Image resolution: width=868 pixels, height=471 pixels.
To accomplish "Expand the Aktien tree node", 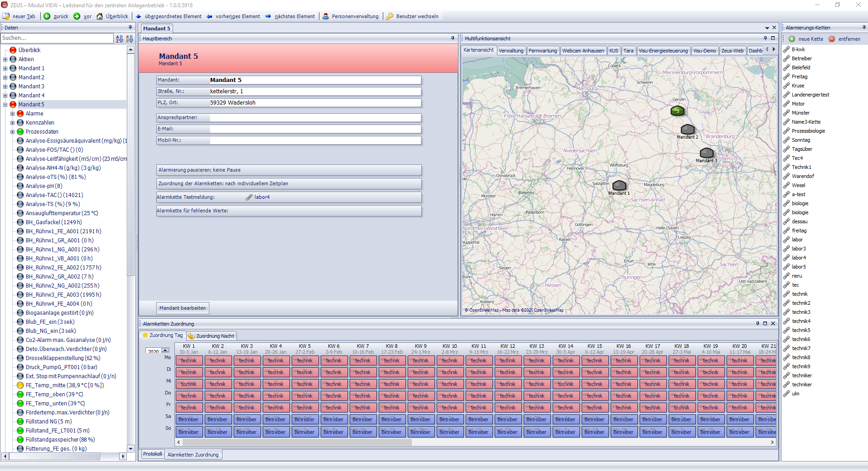I will tap(5, 59).
